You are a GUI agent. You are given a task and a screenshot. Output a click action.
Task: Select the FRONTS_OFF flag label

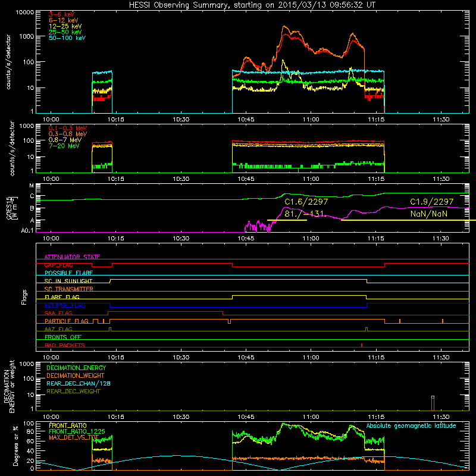click(63, 337)
